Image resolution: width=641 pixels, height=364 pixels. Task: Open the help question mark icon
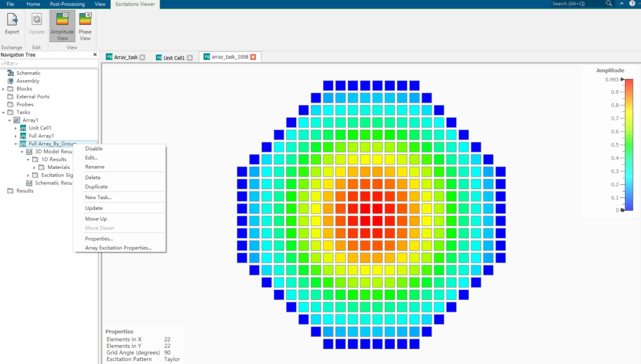[x=632, y=4]
